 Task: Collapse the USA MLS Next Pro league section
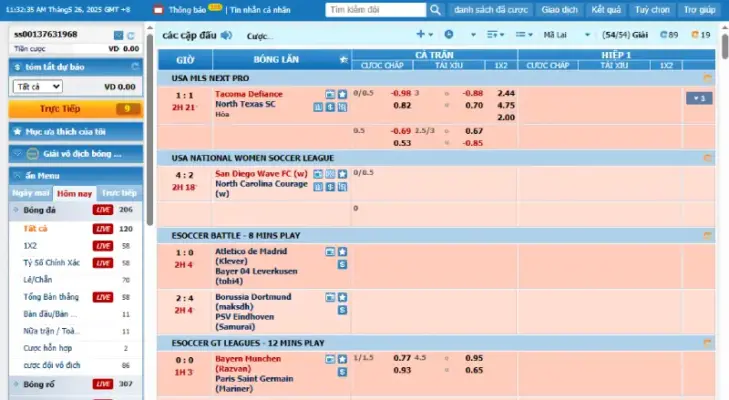coord(708,78)
